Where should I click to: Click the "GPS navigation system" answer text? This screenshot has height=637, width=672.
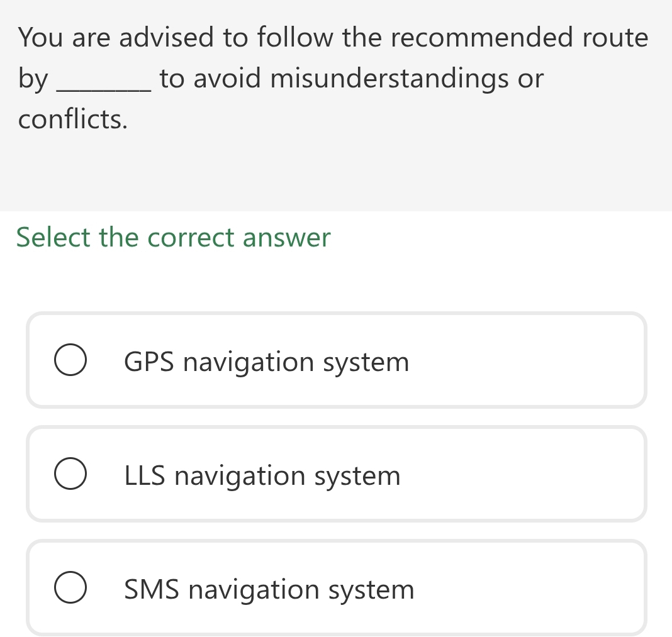pos(267,362)
